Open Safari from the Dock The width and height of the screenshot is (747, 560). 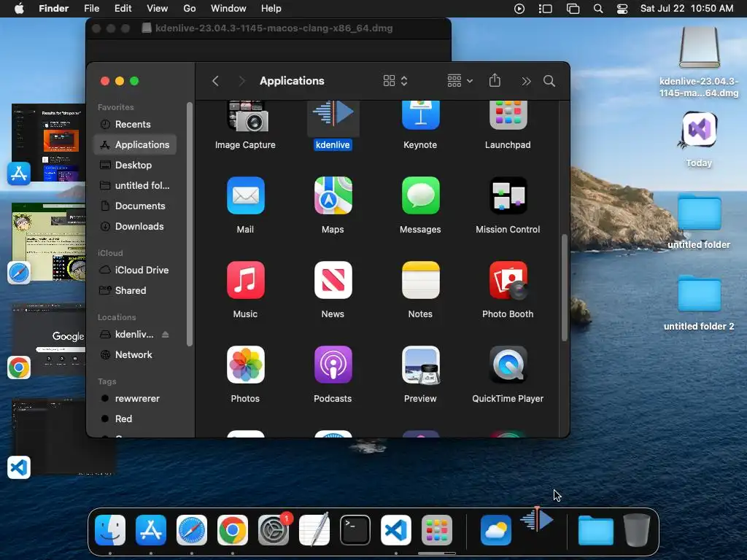[192, 530]
